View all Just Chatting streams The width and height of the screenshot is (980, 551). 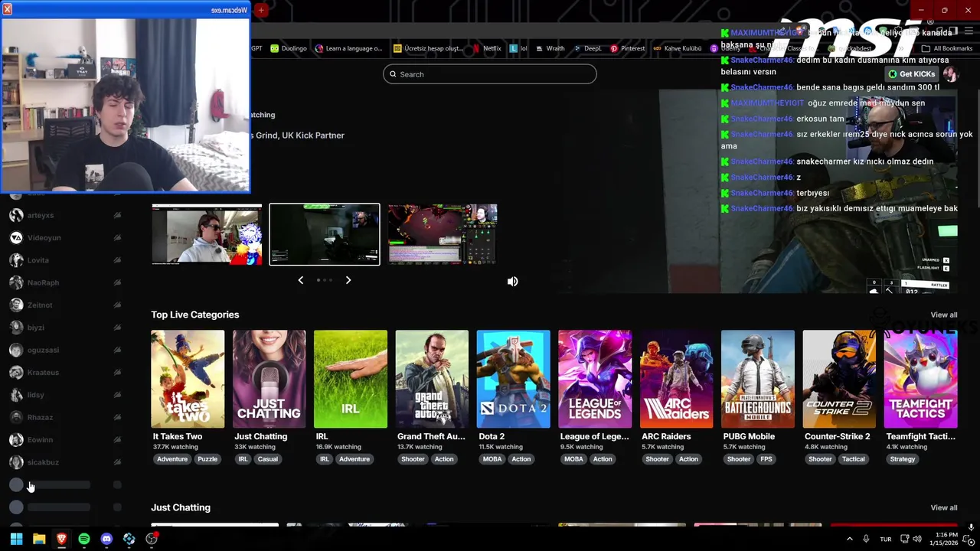point(943,507)
